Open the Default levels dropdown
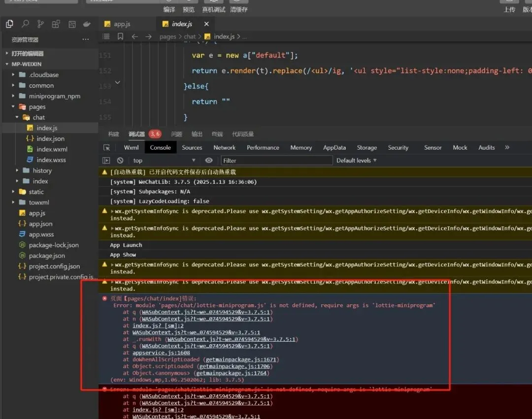This screenshot has width=532, height=419. pyautogui.click(x=356, y=161)
